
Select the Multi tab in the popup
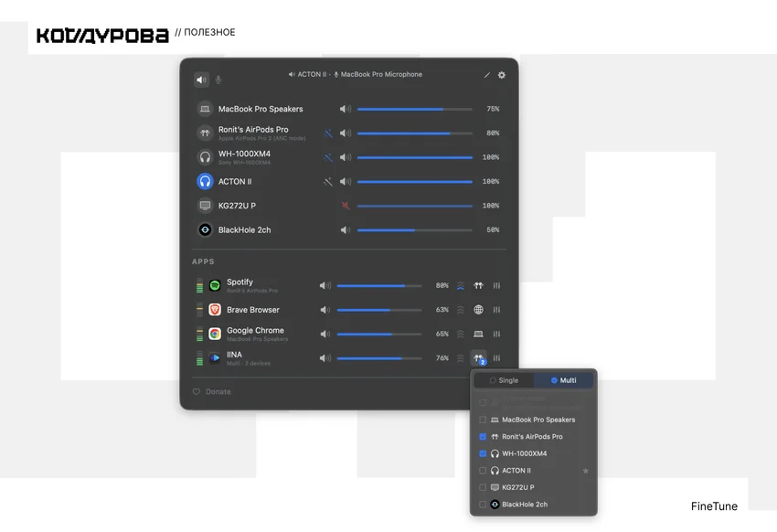pyautogui.click(x=563, y=380)
